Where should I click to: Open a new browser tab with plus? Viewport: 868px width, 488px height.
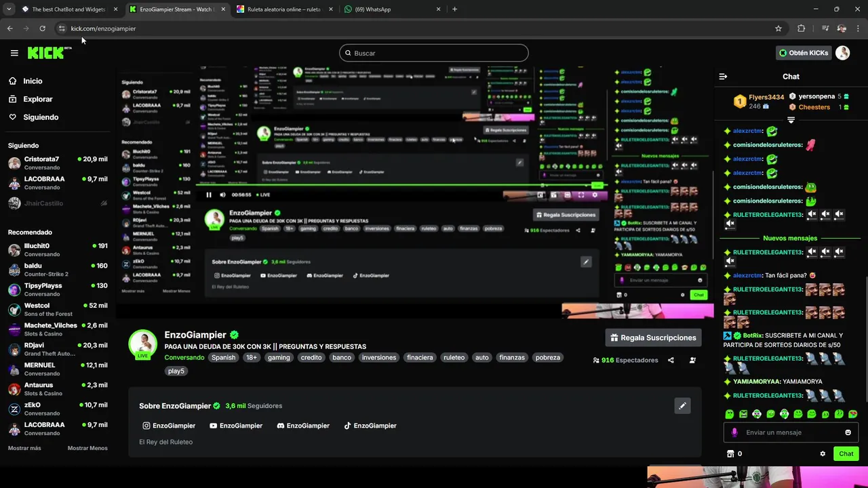pyautogui.click(x=454, y=9)
